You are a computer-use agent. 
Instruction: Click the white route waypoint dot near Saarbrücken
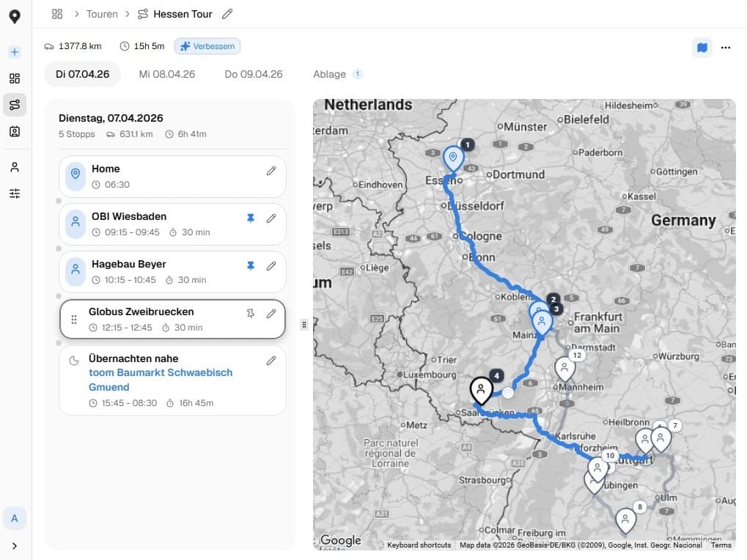point(508,393)
